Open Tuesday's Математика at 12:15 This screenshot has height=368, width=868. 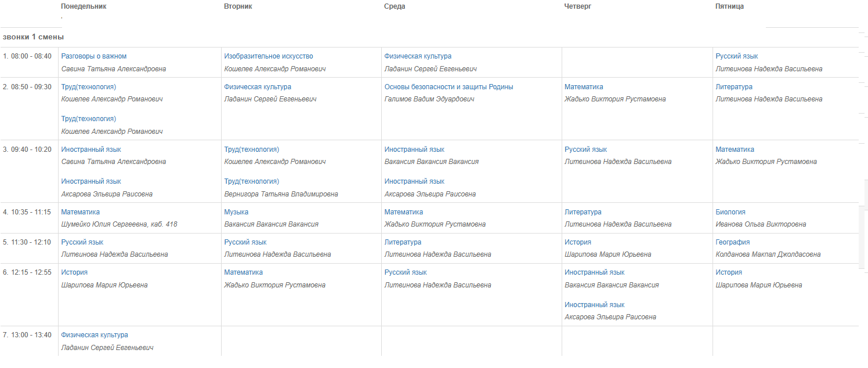[244, 272]
